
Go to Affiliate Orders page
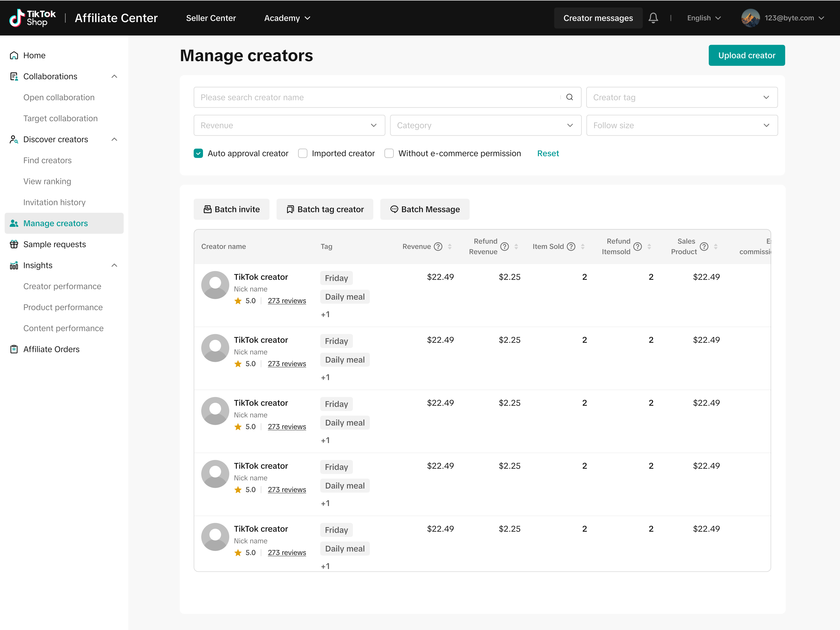pyautogui.click(x=51, y=349)
